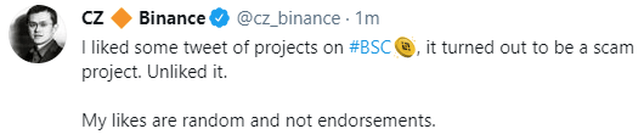The image size is (644, 140).
Task: Click the word "projects" in the first line
Action: [285, 48]
